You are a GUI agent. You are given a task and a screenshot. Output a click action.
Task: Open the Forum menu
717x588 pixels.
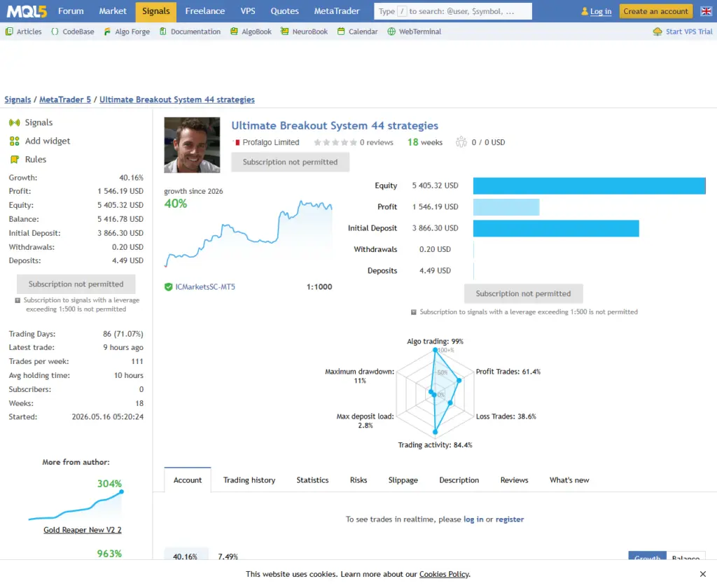coord(71,11)
